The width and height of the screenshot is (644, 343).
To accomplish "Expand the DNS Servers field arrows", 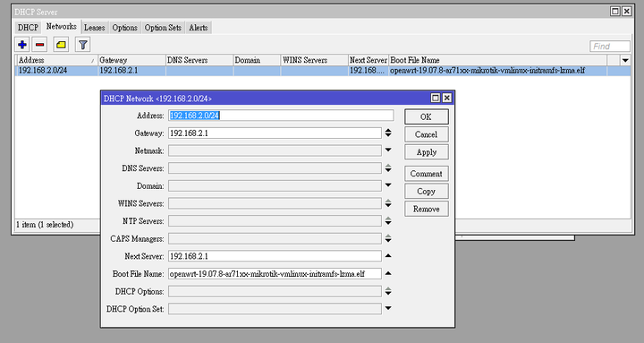I will (388, 167).
